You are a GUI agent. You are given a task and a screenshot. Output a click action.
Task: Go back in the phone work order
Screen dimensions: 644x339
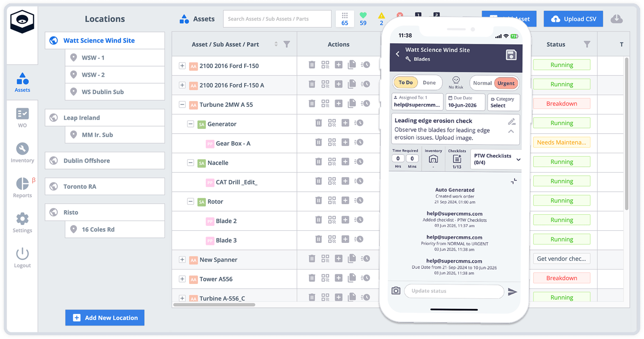[397, 54]
